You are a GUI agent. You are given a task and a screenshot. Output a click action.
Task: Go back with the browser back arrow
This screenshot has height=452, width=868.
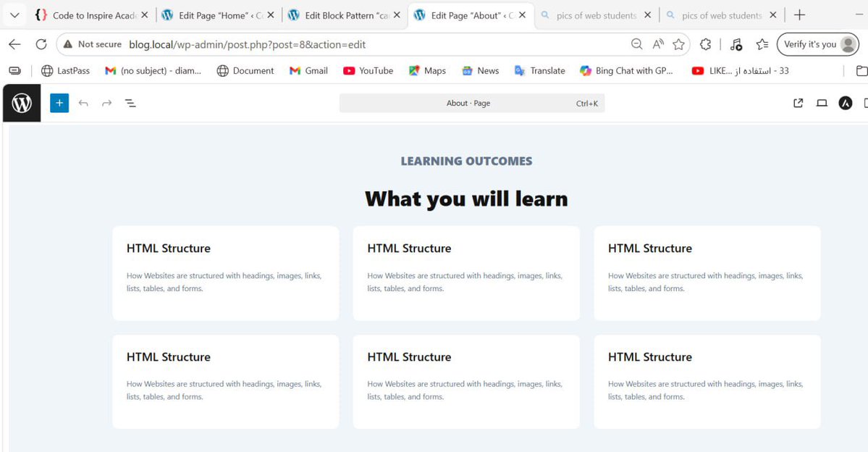(15, 44)
